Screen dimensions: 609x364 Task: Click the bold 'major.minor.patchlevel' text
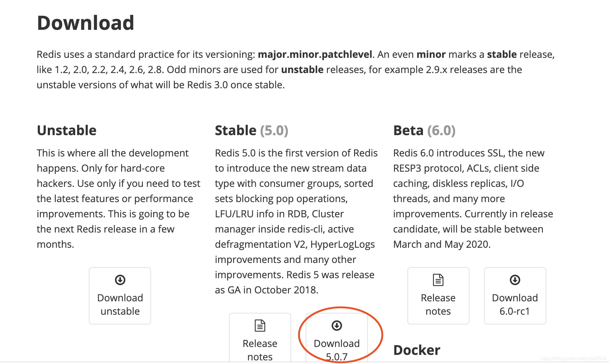coord(315,54)
